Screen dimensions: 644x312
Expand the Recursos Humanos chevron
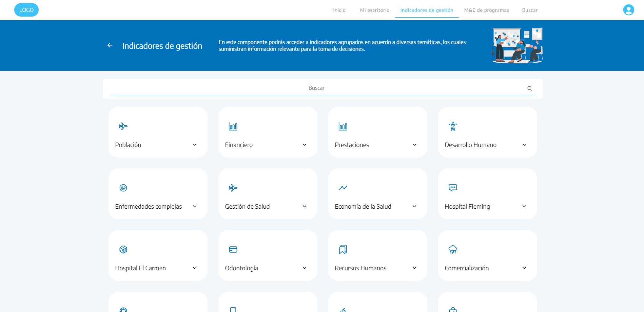(414, 268)
